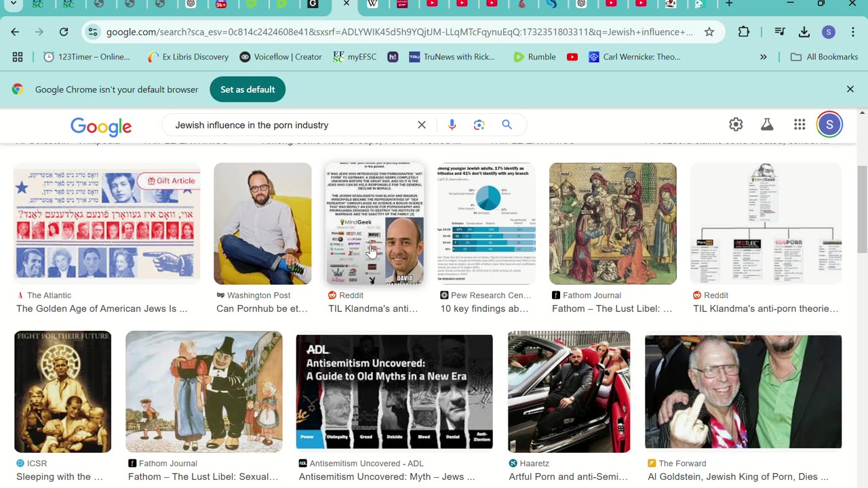
Task: Open the Fathom Journal cartoon couple image
Action: click(x=204, y=392)
